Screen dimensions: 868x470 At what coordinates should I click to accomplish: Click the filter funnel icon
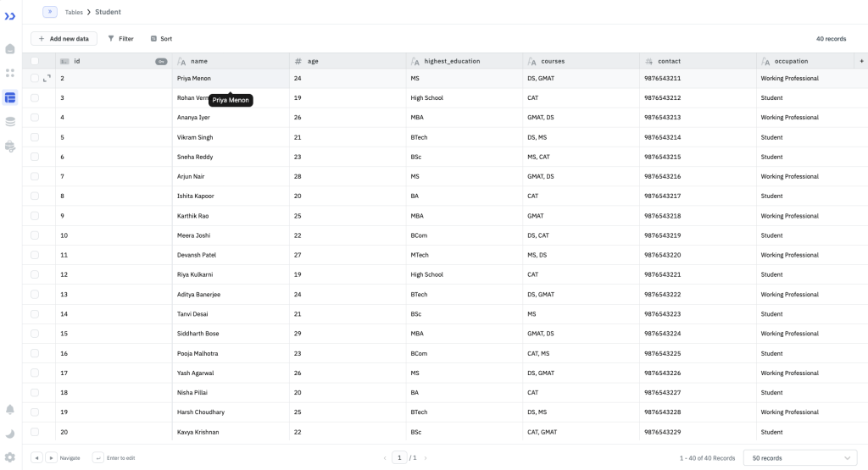click(111, 39)
